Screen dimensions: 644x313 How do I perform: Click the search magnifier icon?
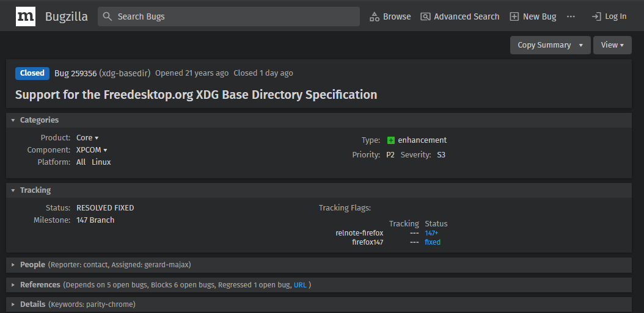[x=108, y=16]
